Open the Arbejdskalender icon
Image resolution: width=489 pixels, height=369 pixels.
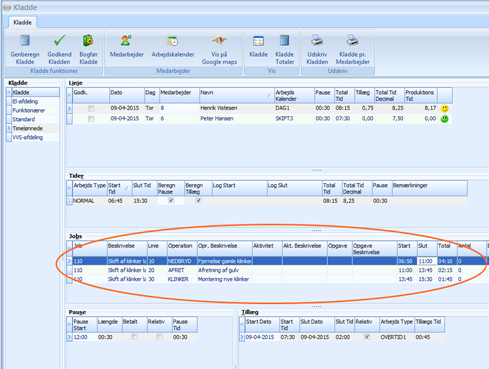(173, 41)
